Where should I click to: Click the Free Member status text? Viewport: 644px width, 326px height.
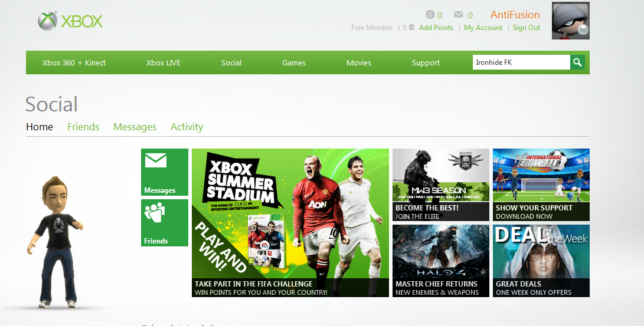pyautogui.click(x=372, y=28)
